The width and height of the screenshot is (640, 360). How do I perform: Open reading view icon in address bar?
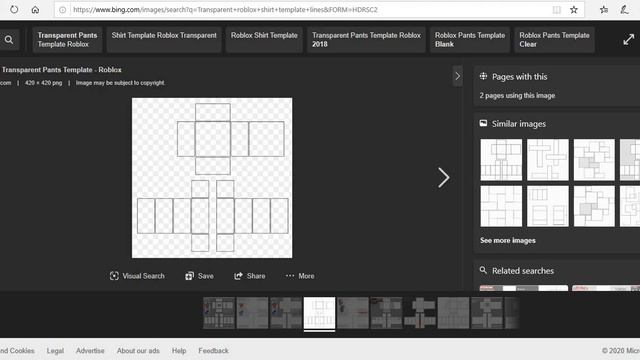556,10
